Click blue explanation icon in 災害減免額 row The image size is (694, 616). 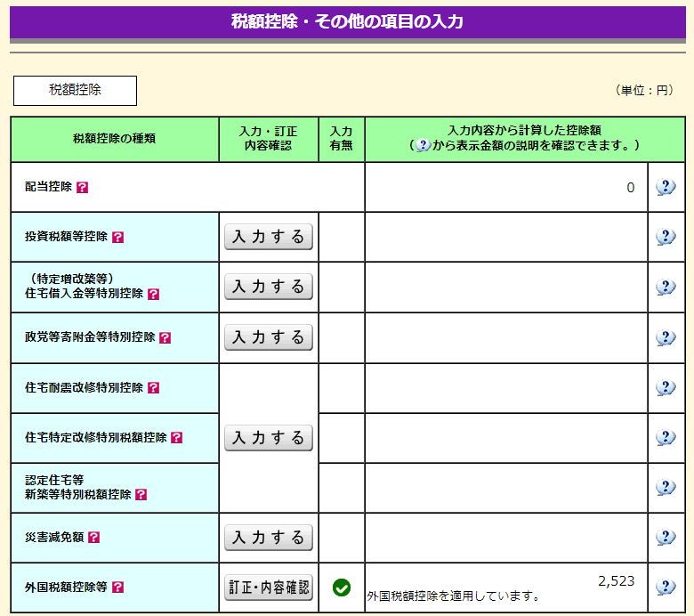click(x=666, y=537)
